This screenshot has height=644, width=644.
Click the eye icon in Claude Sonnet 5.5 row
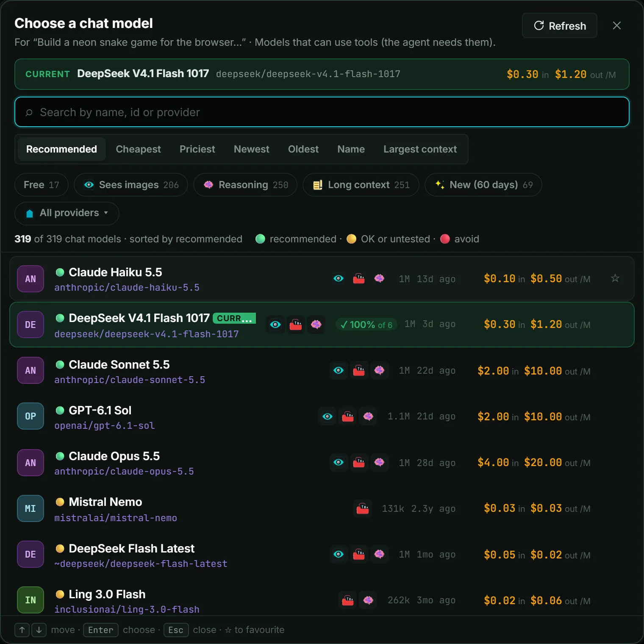coord(339,370)
